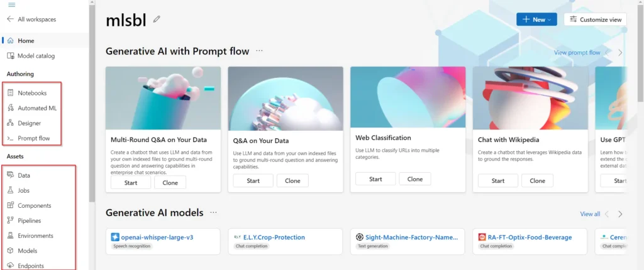Click the Prompt flow sidebar icon
Screen dimensions: 644x270
[x=11, y=138]
